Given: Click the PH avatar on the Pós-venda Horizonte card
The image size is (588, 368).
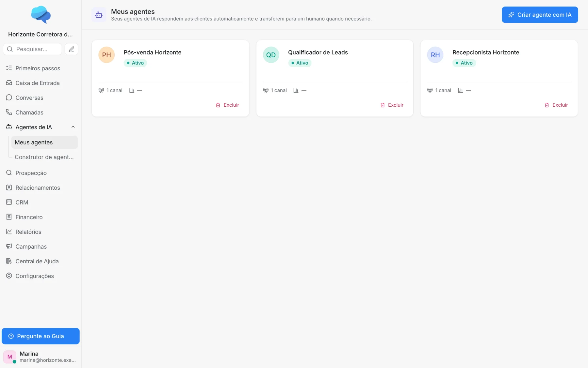Looking at the screenshot, I should [x=106, y=55].
